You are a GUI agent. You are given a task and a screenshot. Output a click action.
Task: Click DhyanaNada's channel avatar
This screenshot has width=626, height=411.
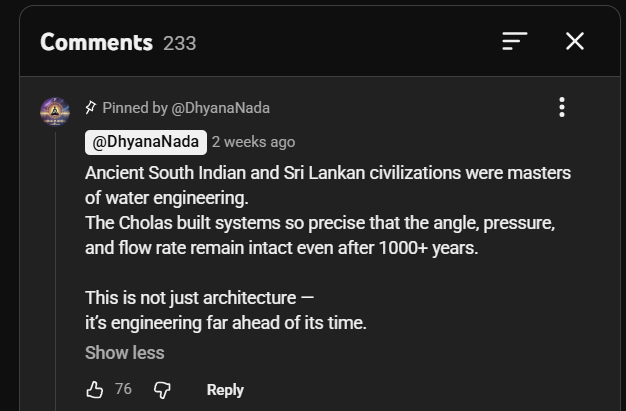point(55,112)
